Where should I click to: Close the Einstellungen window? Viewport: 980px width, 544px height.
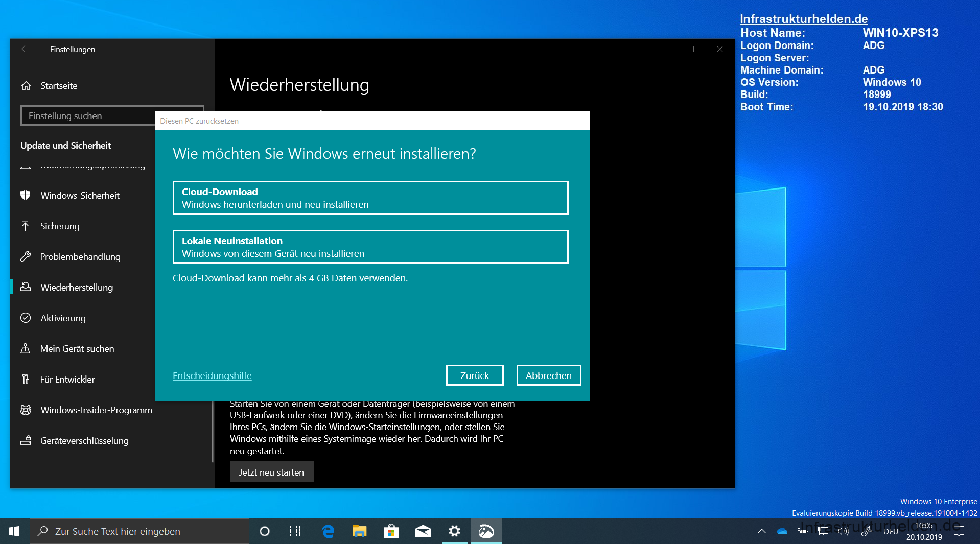(x=720, y=49)
